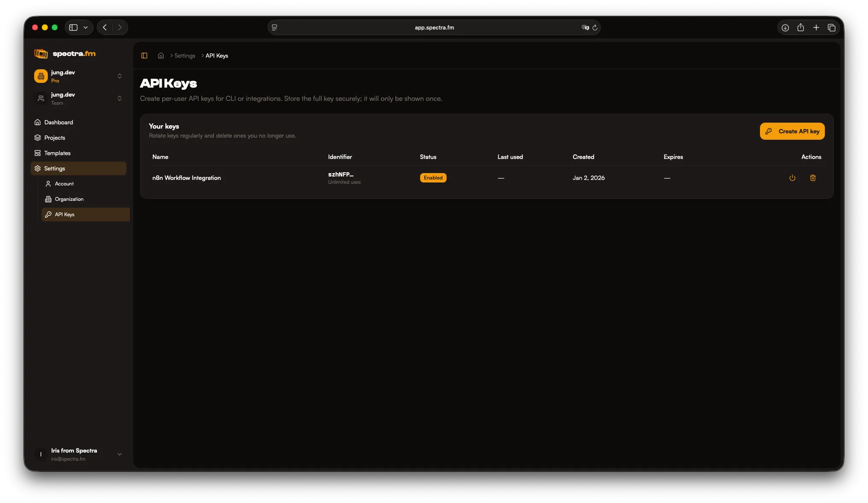Open the Settings breadcrumb link

pos(184,56)
